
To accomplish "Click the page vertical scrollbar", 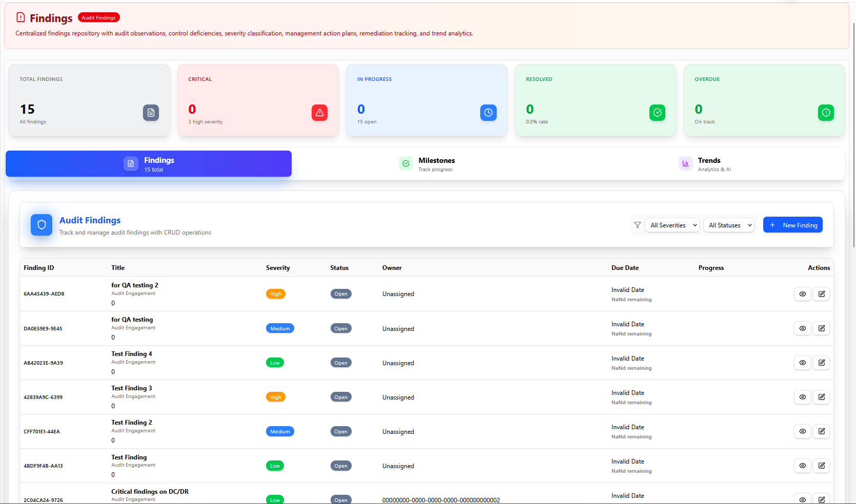I will pos(853,133).
